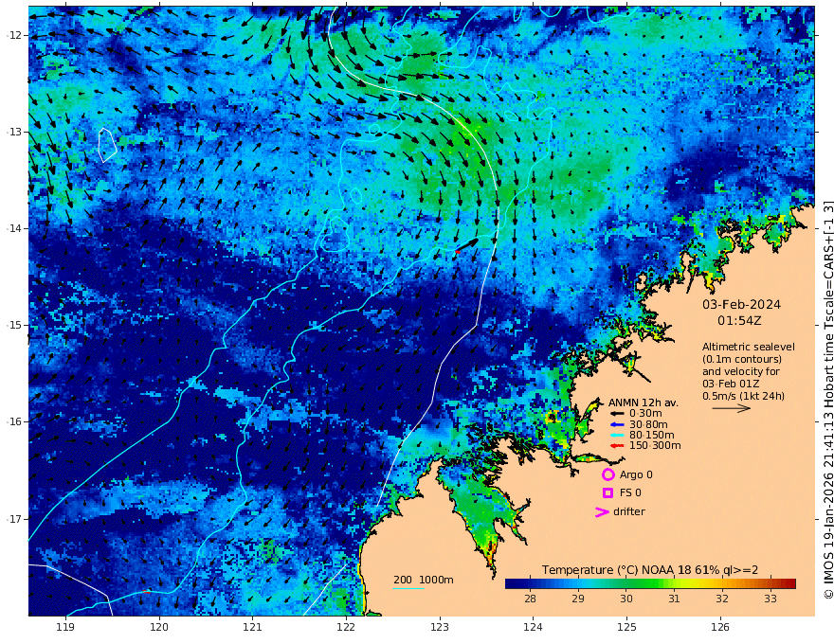This screenshot has height=644, width=834.
Task: Click the longitude axis label 125
Action: point(626,628)
